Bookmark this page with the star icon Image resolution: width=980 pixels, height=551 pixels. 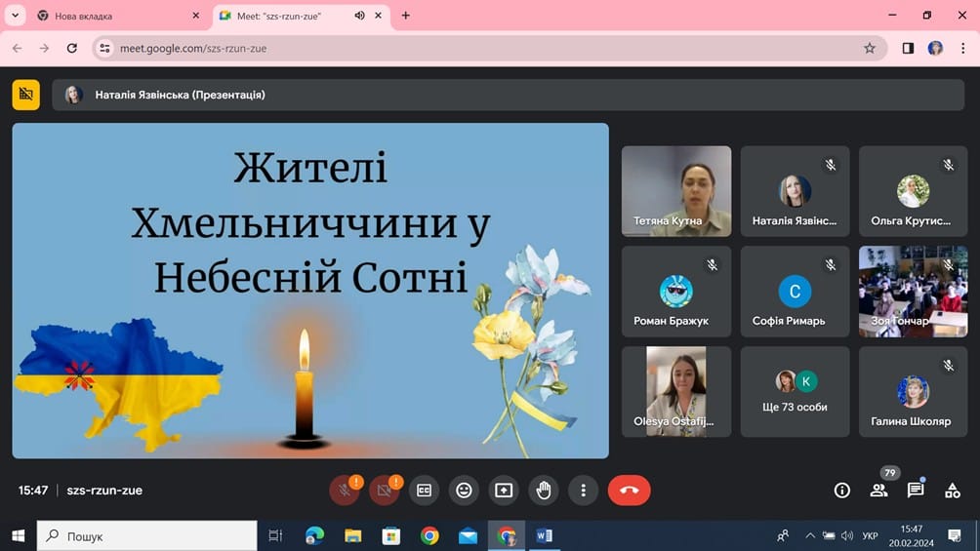click(870, 48)
